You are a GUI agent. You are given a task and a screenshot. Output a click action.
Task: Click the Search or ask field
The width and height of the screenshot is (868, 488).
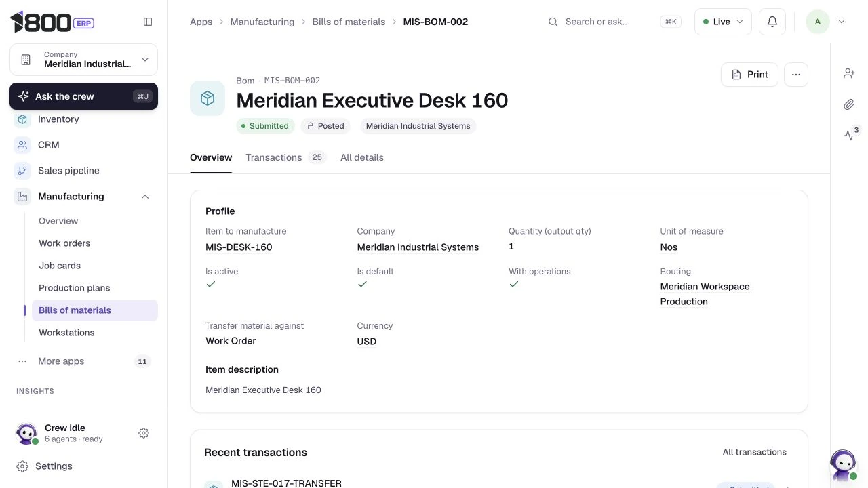tap(614, 22)
